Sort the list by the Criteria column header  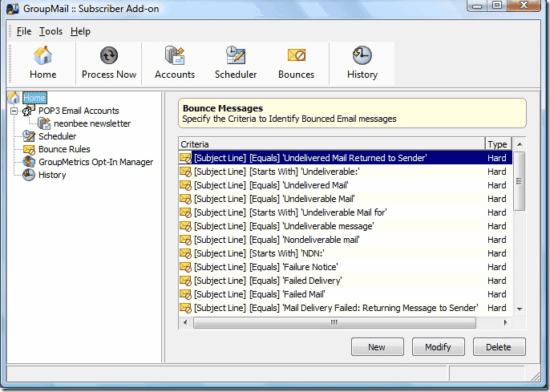331,144
